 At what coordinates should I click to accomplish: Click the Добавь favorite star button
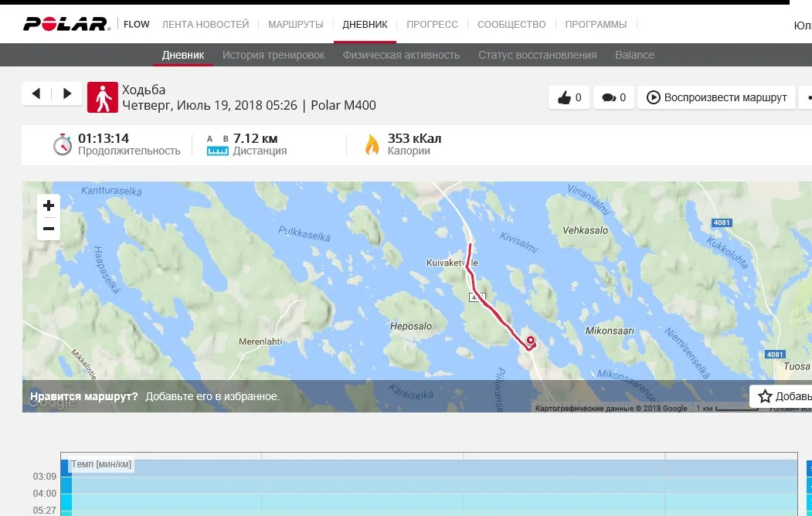pos(781,396)
